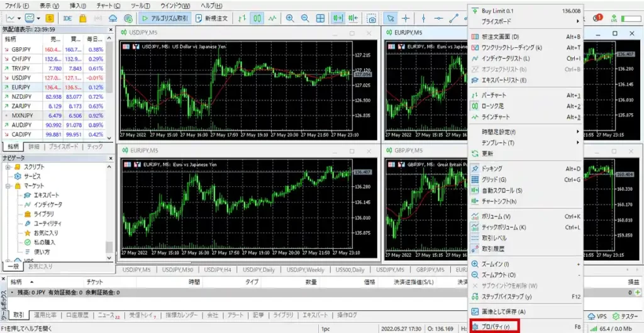Click the IDE icon in the toolbar
This screenshot has height=333, width=644.
[68, 18]
